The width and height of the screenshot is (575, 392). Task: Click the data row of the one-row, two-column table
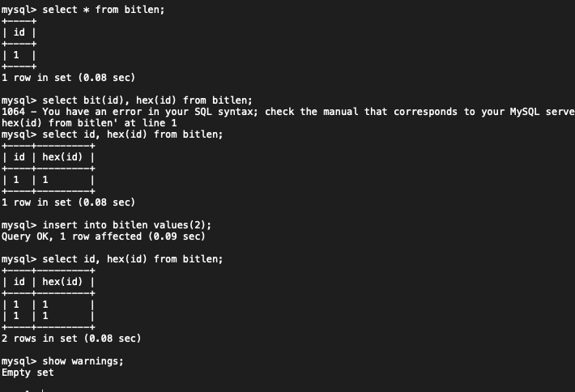point(49,180)
